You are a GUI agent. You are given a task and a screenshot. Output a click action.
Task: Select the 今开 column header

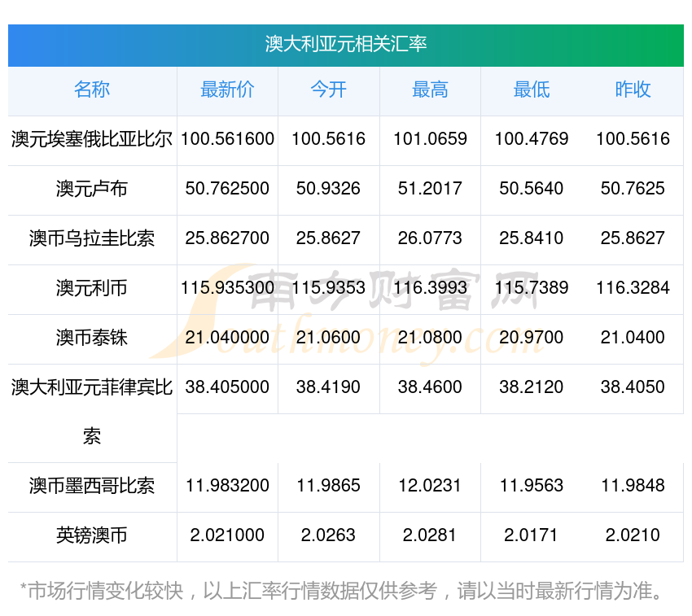329,90
